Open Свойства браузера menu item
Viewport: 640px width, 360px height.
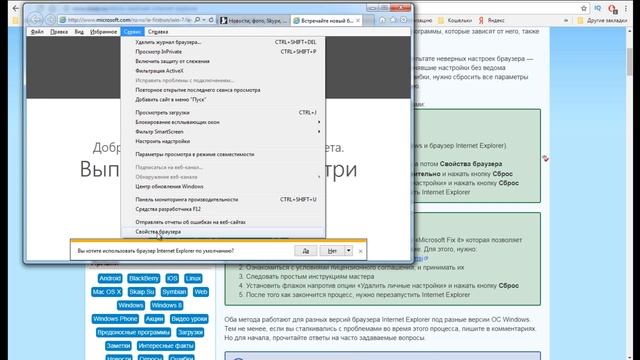pos(223,231)
